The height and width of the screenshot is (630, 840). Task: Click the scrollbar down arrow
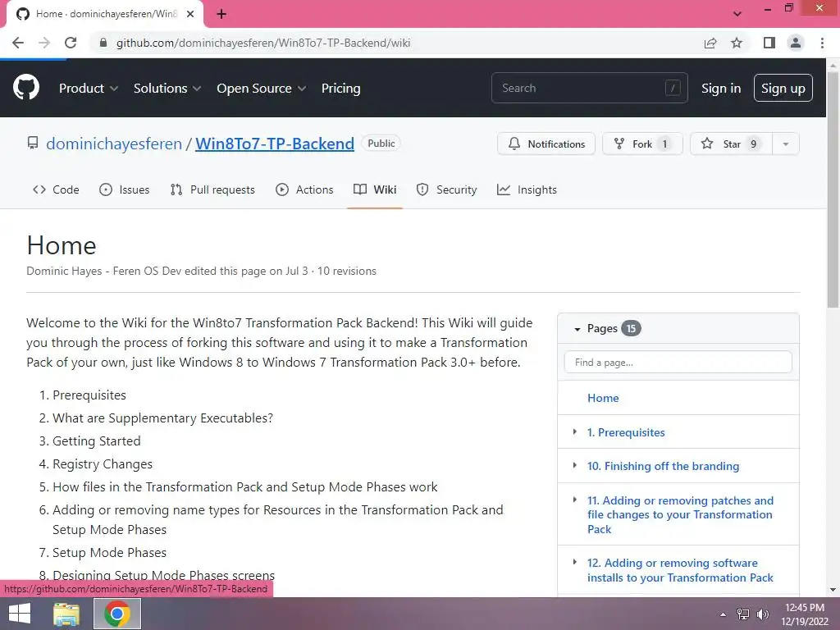[833, 590]
